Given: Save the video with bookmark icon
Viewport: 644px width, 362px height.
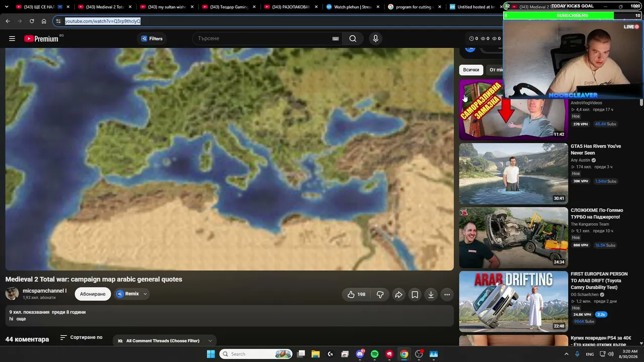Looking at the screenshot, I should pyautogui.click(x=415, y=295).
